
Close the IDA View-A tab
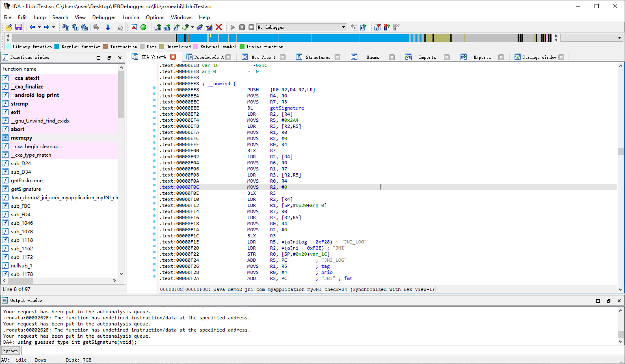(173, 57)
